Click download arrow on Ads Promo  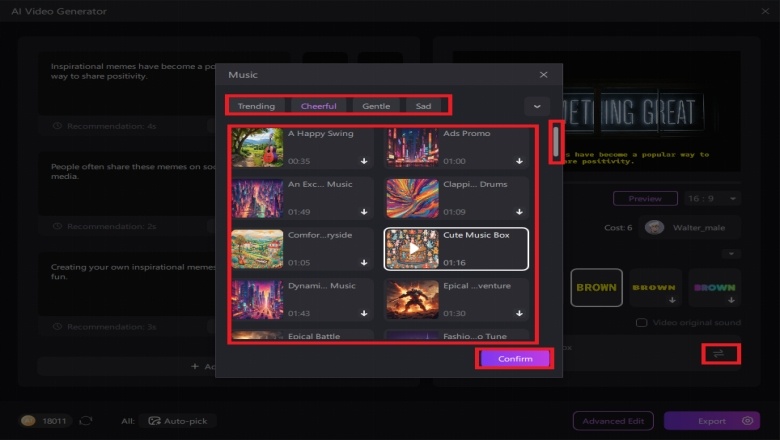519,160
